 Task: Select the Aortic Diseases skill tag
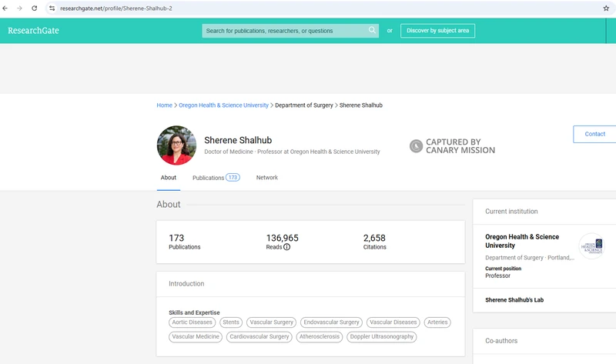(x=192, y=322)
